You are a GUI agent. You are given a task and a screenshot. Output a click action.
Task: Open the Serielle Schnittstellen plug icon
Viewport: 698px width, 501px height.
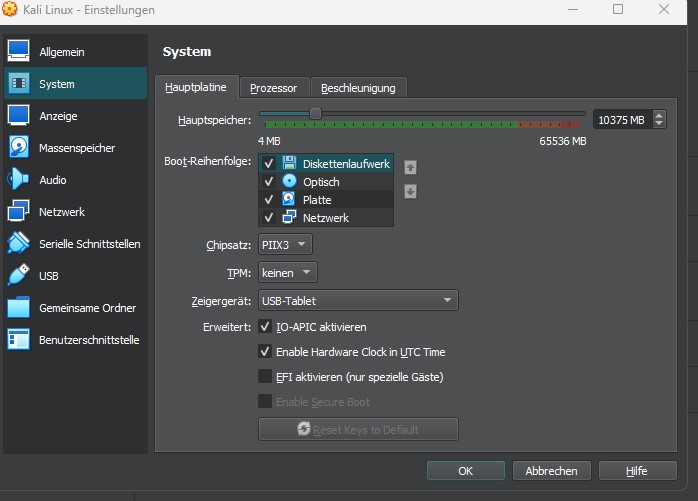(18, 243)
